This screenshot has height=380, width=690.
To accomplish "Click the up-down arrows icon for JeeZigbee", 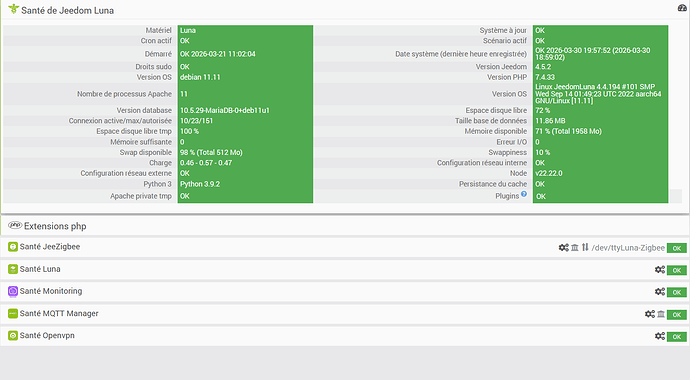I will coord(585,247).
